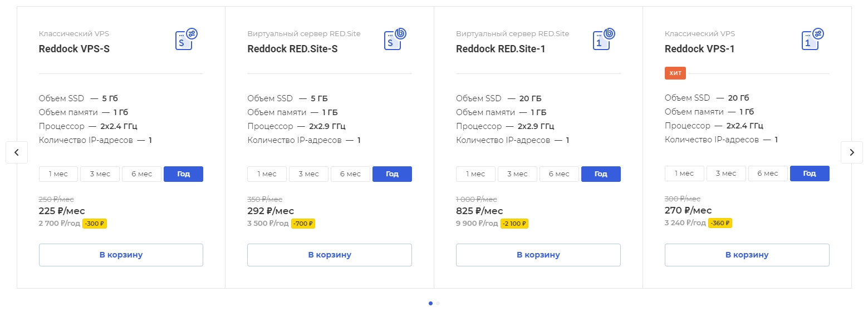The image size is (868, 312).
Task: Open the Reddock VPS-1 title
Action: coord(700,49)
